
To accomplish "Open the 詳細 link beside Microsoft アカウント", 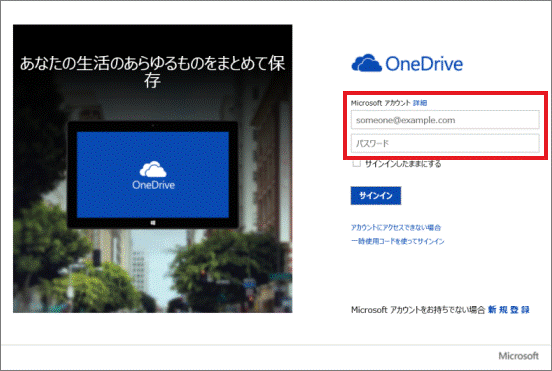I will 420,103.
